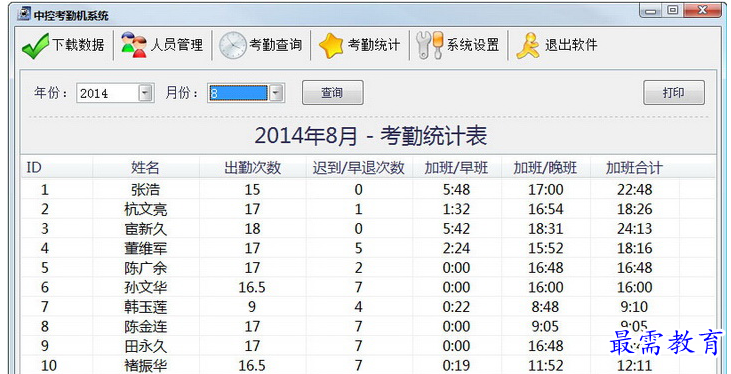Click the people icon for 人员管理

coord(133,45)
